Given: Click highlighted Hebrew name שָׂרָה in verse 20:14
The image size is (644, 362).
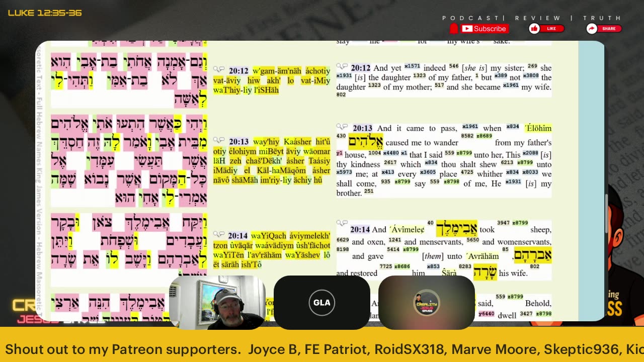Looking at the screenshot, I should click(x=486, y=272).
